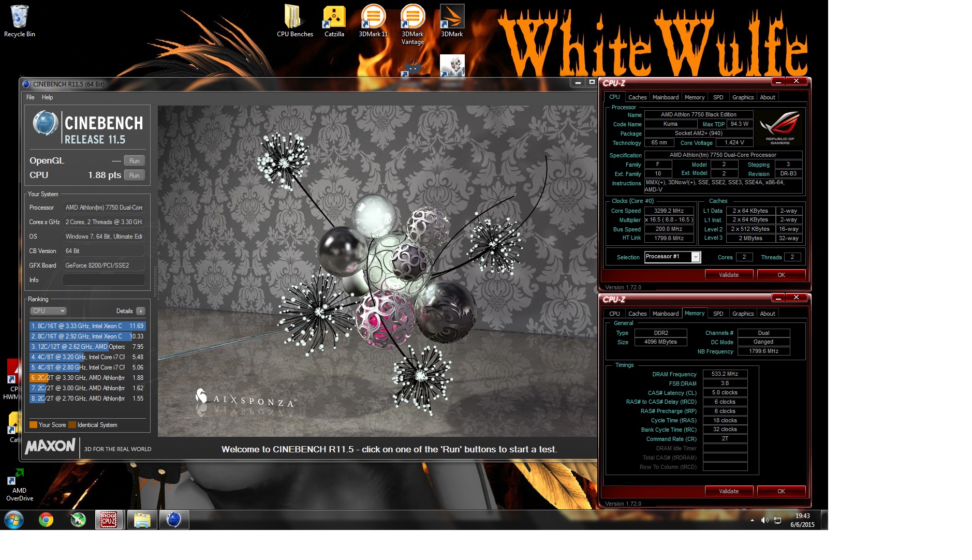Click the Processor field in Your System
972x560 pixels.
[104, 208]
